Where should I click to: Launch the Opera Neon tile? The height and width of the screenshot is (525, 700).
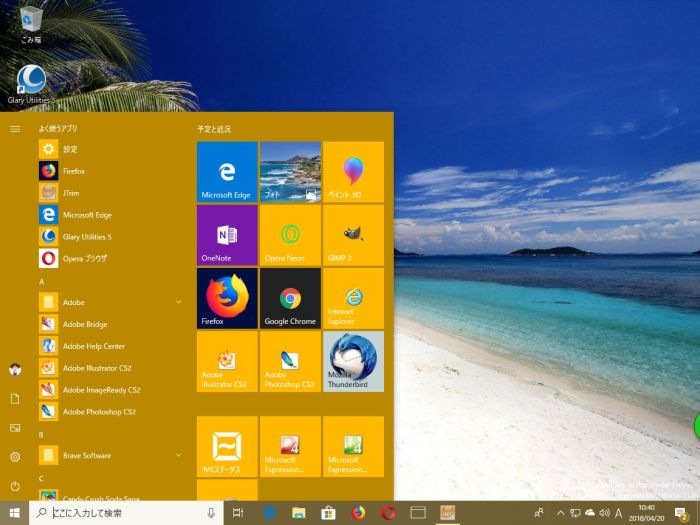(290, 234)
